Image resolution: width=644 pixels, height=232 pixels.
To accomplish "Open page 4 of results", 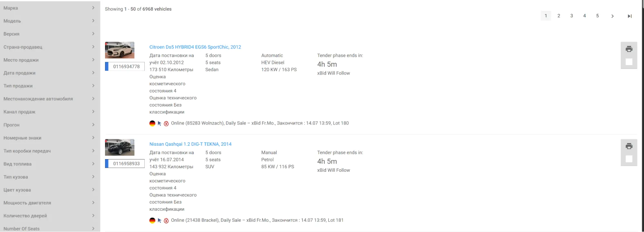I will click(584, 16).
